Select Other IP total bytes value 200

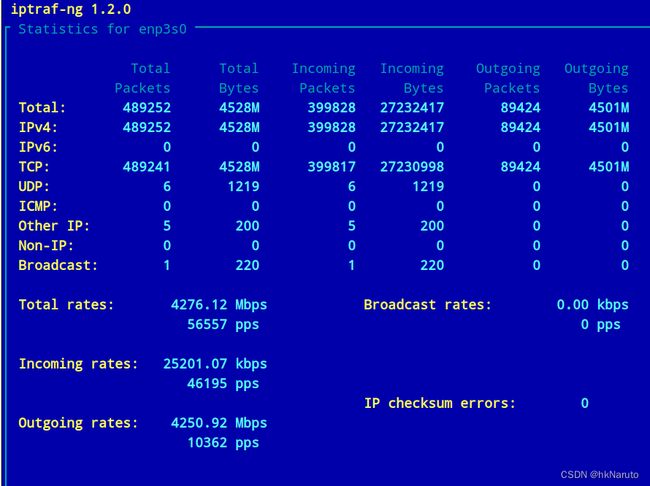tap(247, 226)
